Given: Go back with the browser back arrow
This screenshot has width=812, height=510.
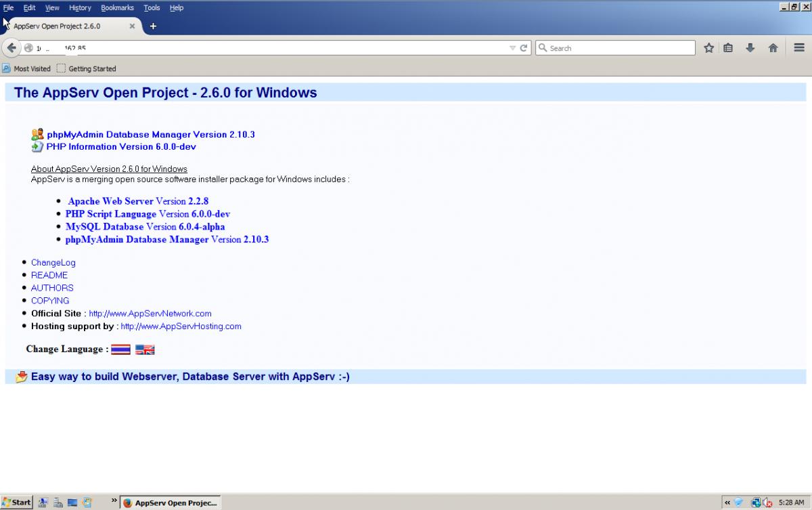Looking at the screenshot, I should tap(12, 48).
